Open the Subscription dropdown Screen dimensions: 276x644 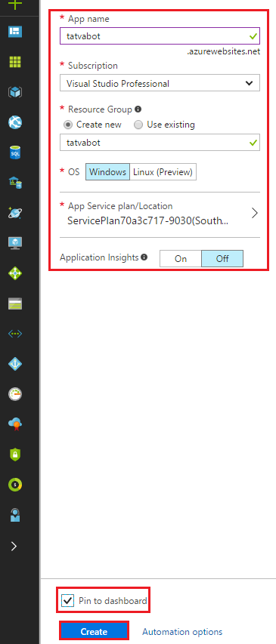point(160,83)
